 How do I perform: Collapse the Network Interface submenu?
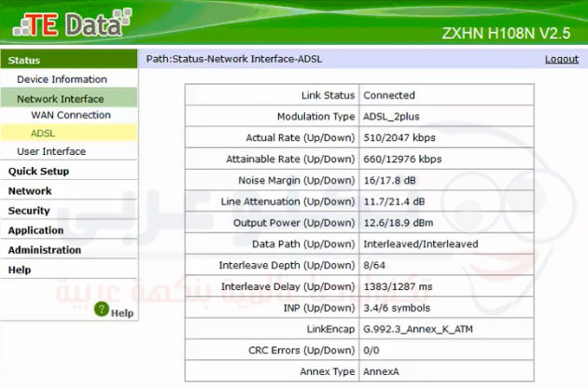pyautogui.click(x=60, y=99)
